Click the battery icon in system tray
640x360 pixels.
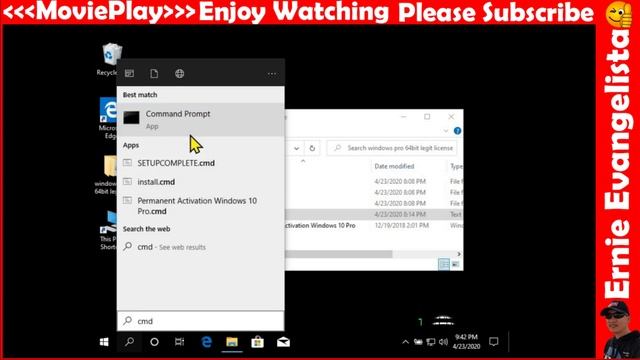point(418,342)
